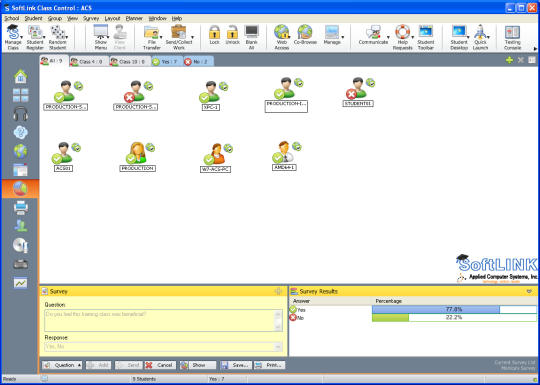Open Send/Collect Work tool

pyautogui.click(x=179, y=37)
